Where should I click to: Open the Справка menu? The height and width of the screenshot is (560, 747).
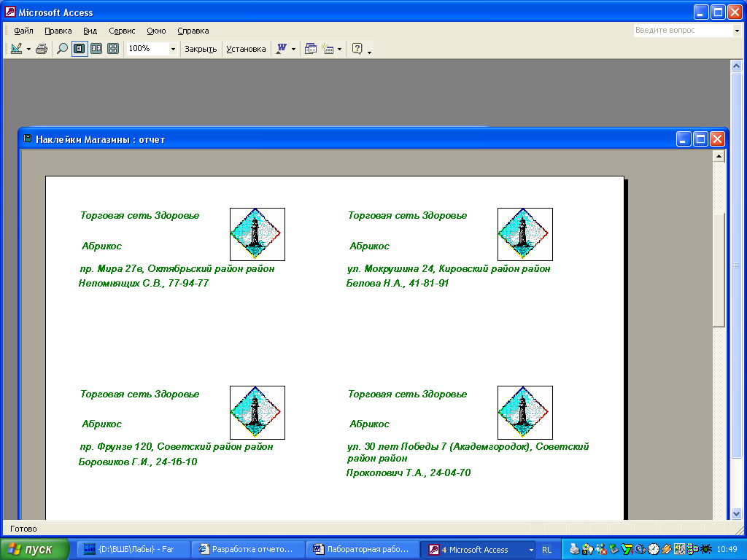[x=193, y=31]
